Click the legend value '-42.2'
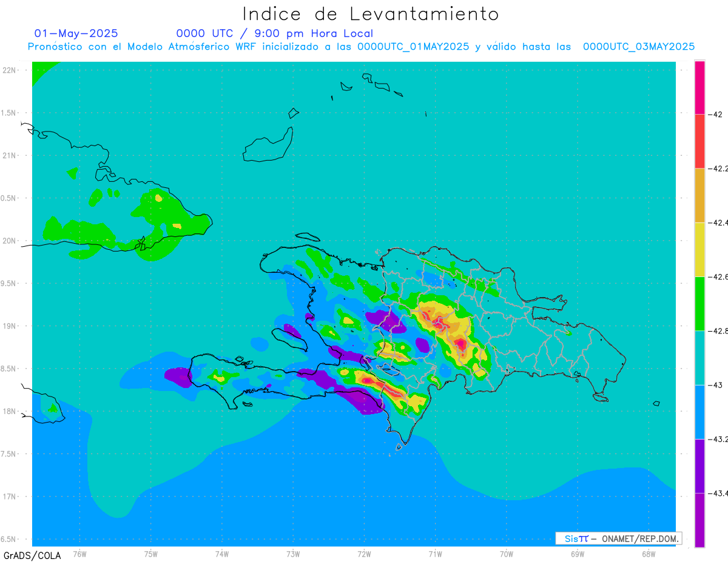 (718, 169)
